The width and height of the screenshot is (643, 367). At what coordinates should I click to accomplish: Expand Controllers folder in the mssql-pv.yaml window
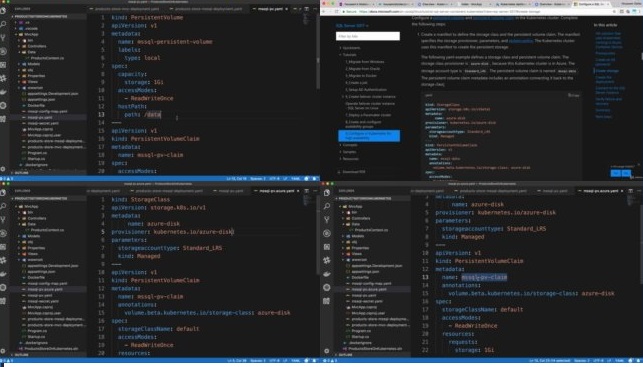(36, 46)
